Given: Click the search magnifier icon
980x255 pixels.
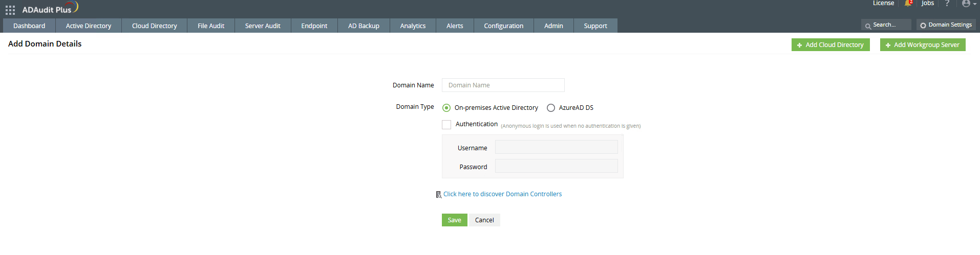Looking at the screenshot, I should (x=868, y=26).
